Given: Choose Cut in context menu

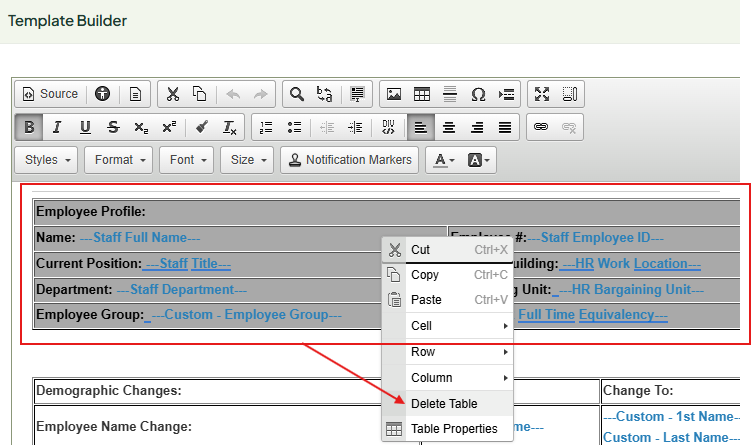Looking at the screenshot, I should pos(447,250).
